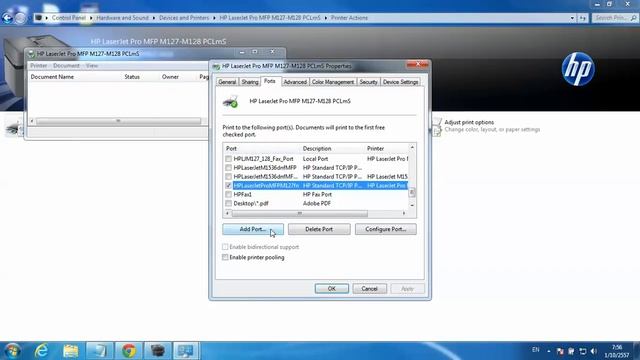Check the HPLJM127_128_Fax_Port checkbox
The image size is (640, 360).
tap(228, 159)
